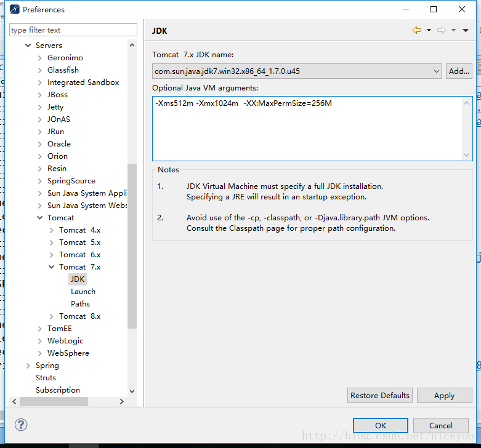Click Restore Defaults button
The image size is (481, 448).
tap(380, 396)
